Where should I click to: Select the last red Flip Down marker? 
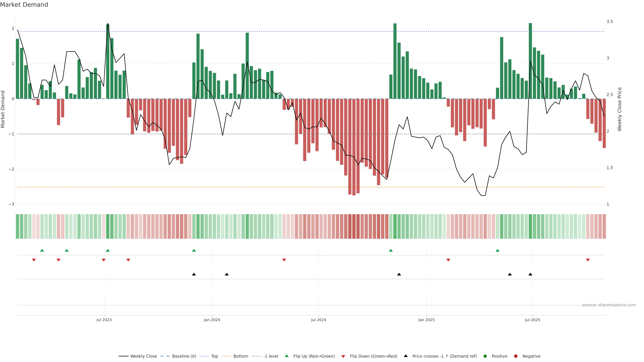coord(588,260)
